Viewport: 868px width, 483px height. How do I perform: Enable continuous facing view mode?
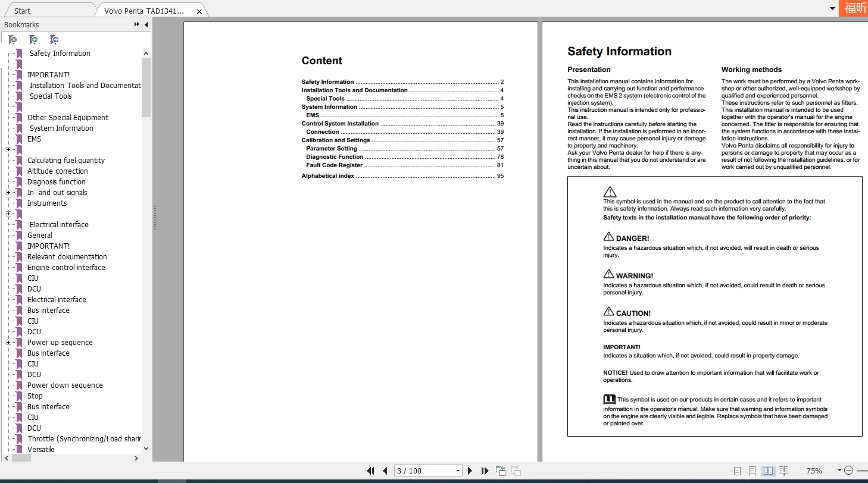783,471
